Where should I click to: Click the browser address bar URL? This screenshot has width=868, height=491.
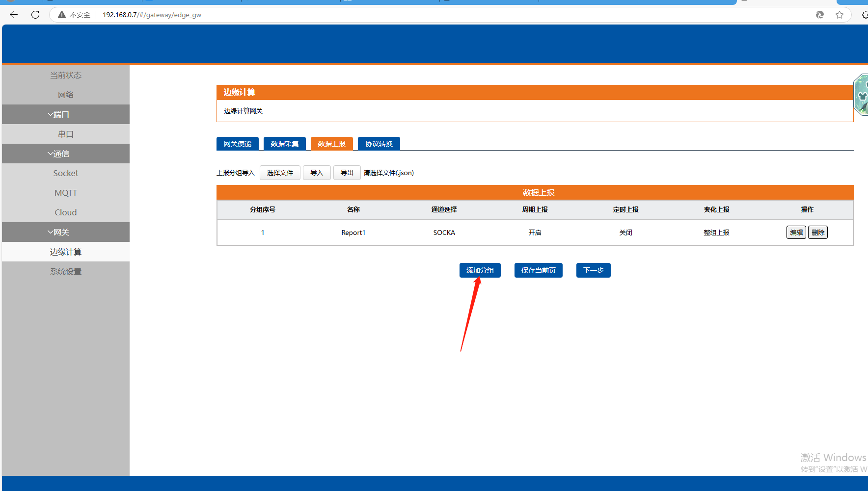152,15
